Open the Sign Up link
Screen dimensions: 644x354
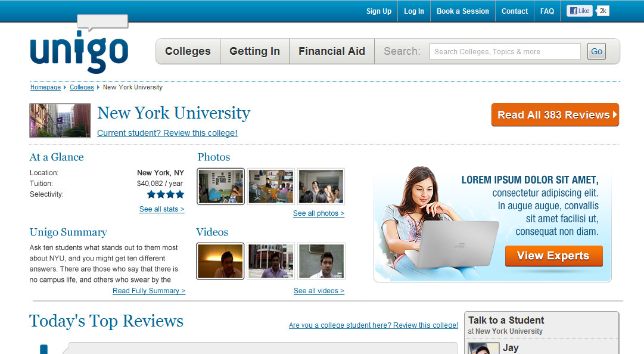pos(379,11)
